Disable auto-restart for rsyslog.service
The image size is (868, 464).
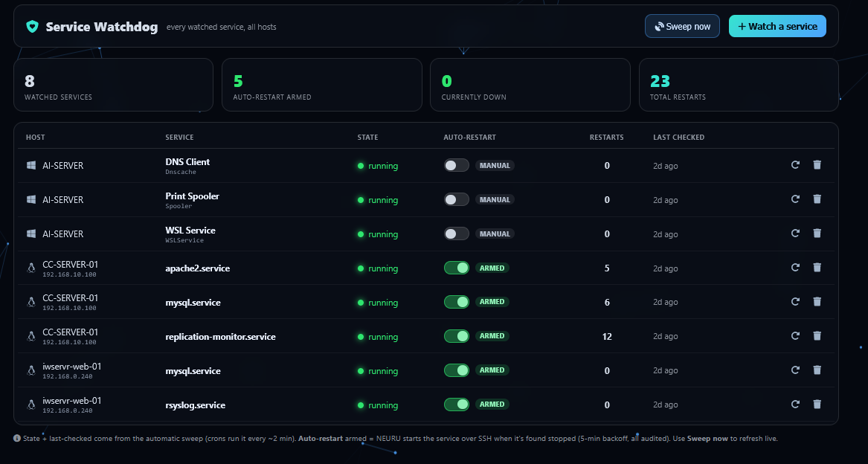(x=456, y=405)
